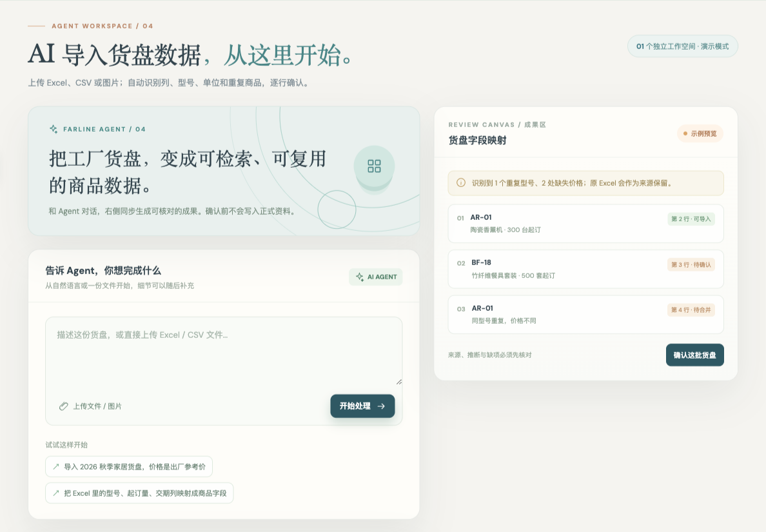Click the 第 2 行 · 可导入 status tag
Viewport: 766px width, 532px height.
[691, 219]
